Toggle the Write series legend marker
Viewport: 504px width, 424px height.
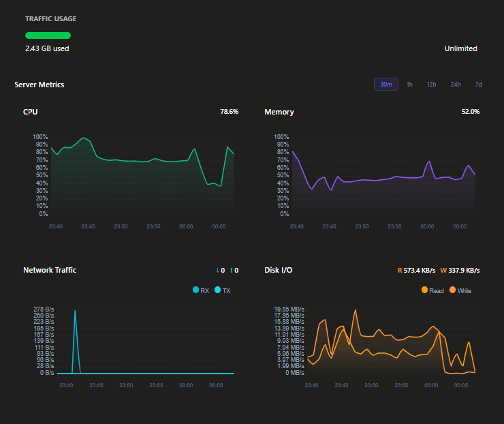[x=452, y=290]
